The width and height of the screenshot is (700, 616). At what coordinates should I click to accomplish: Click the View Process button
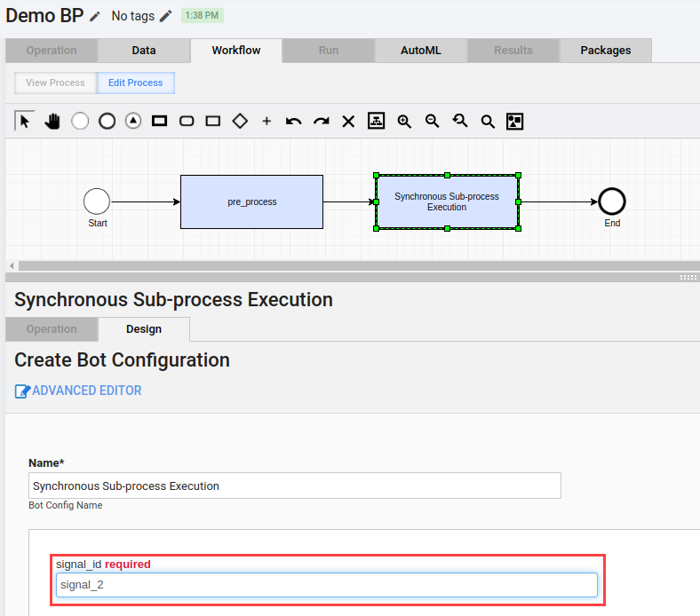pos(55,83)
